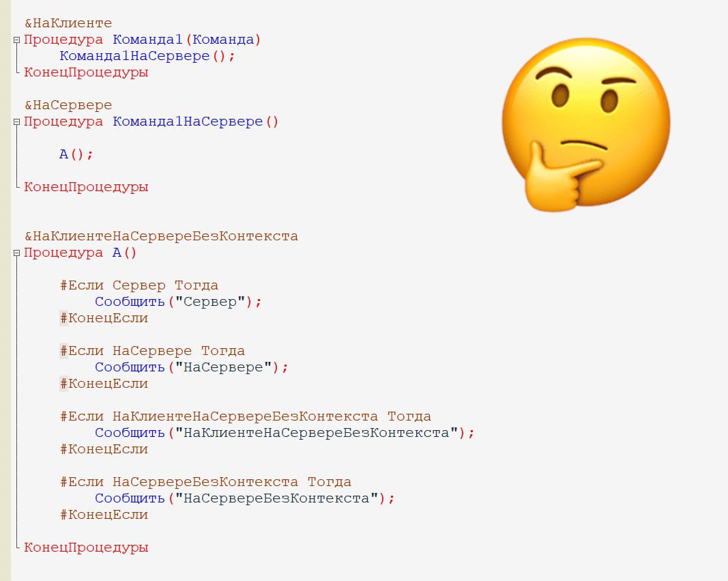Click the &НаКлиентеНаСервереБезКонтекста directive line
The height and width of the screenshot is (581, 728).
(x=161, y=236)
